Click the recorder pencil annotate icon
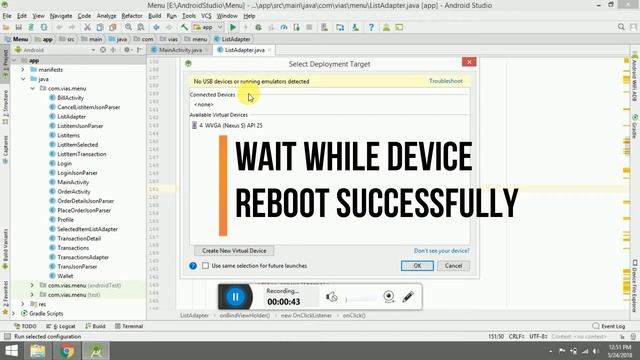This screenshot has width=640, height=360. pos(408,297)
